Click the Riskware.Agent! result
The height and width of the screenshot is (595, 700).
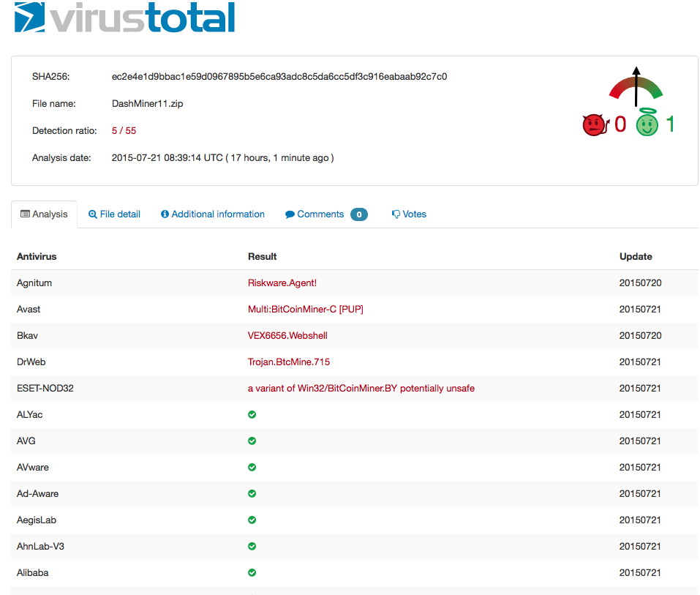tap(282, 283)
